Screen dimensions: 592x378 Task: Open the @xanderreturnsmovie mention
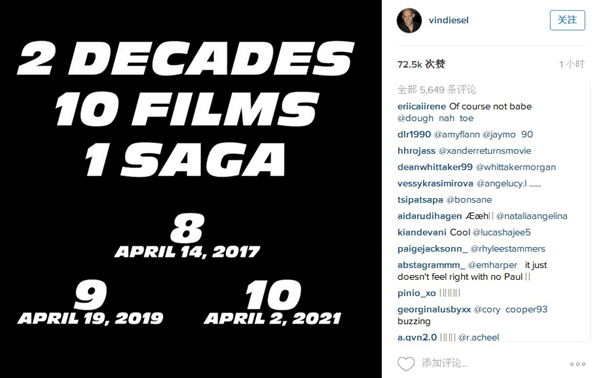(484, 151)
